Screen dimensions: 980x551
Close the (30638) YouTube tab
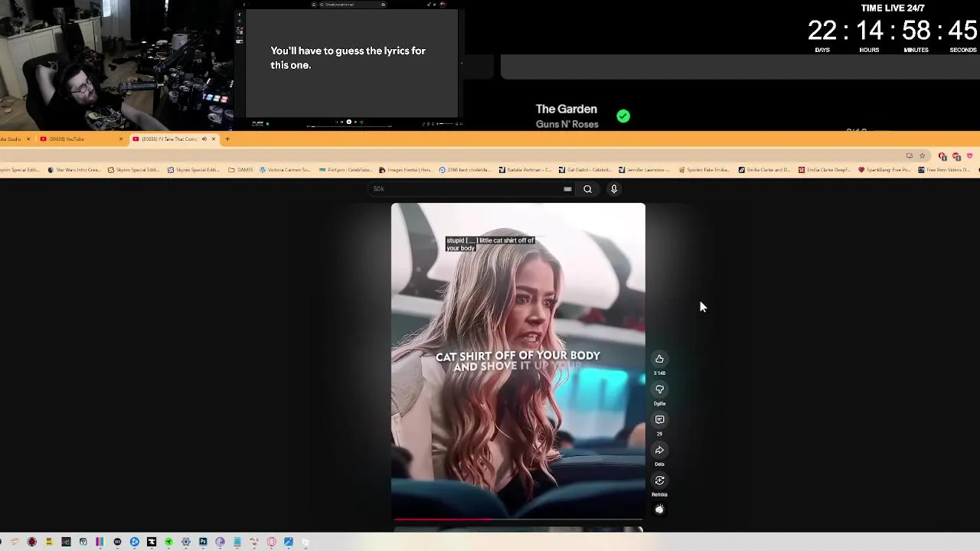click(121, 139)
